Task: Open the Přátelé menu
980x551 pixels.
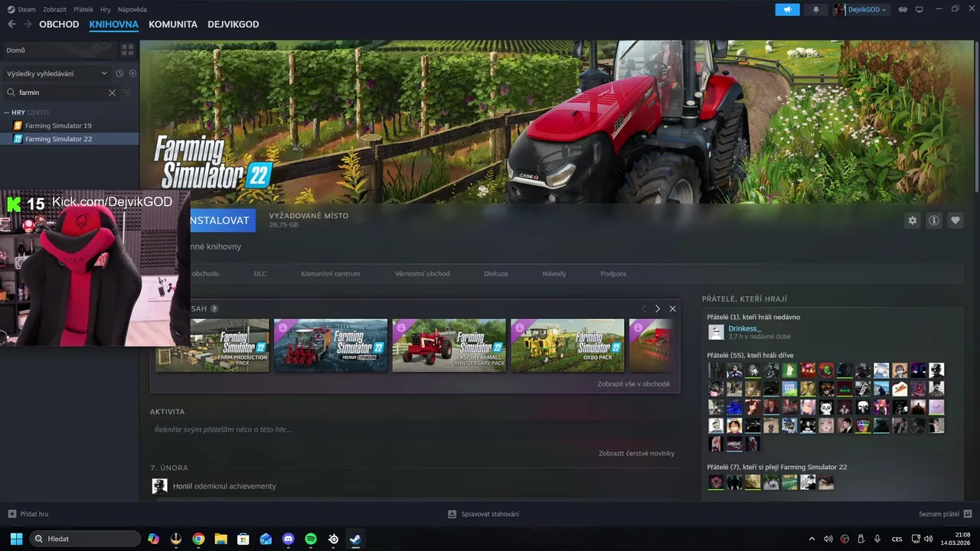Action: click(83, 9)
